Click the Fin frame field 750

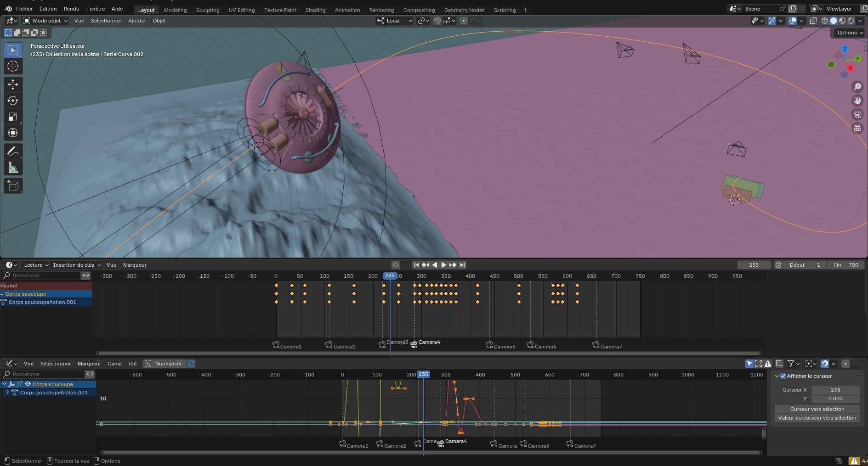point(845,265)
